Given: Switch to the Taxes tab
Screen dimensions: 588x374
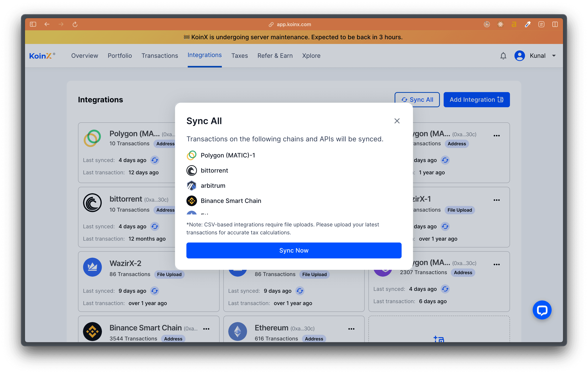Looking at the screenshot, I should click(x=240, y=56).
